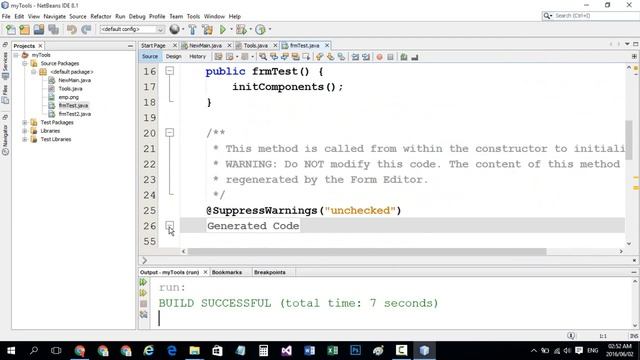Open Photoshop from the taskbar
Image resolution: width=640 pixels, height=360 pixels.
coord(355,351)
